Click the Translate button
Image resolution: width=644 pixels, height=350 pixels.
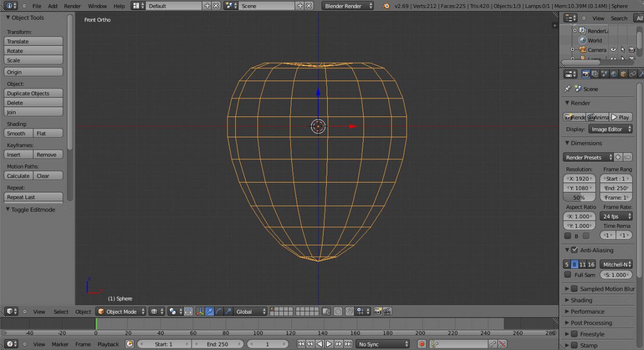click(x=33, y=41)
